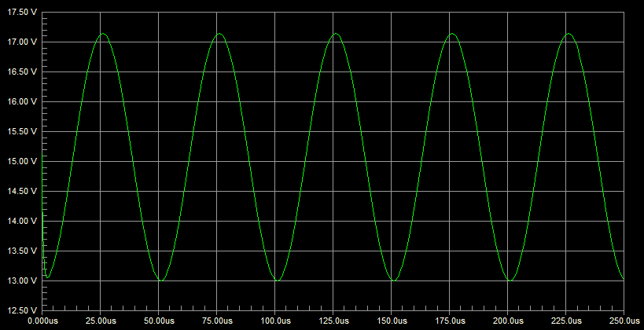Click the 17.00 V axis label
Viewport: 644px width, 330px height.
coord(22,42)
